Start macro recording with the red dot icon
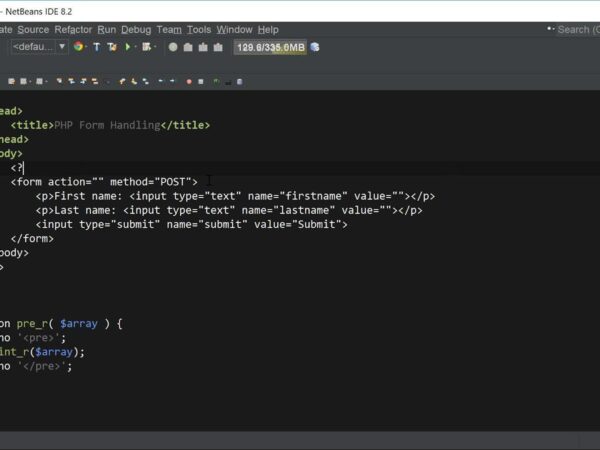This screenshot has height=450, width=600. tap(189, 82)
